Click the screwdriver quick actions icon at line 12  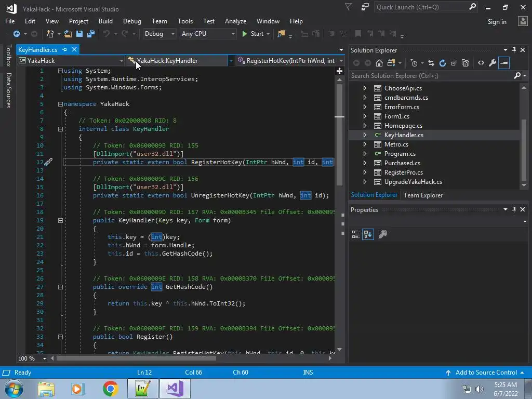pyautogui.click(x=48, y=162)
